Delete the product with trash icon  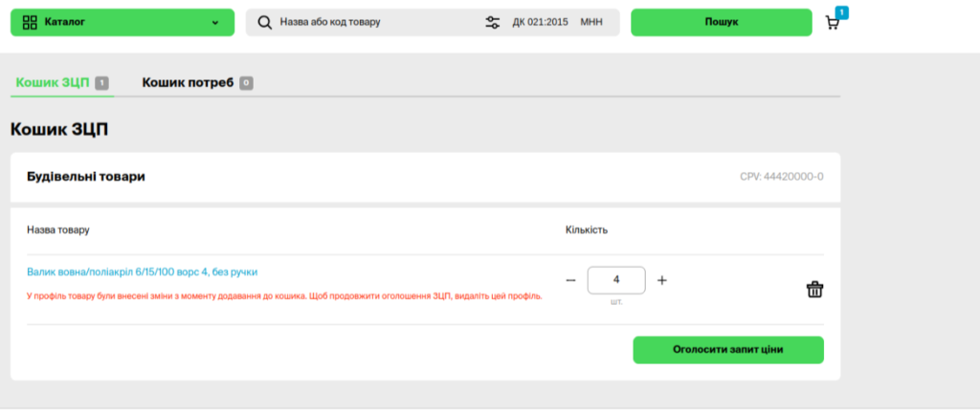(x=814, y=290)
